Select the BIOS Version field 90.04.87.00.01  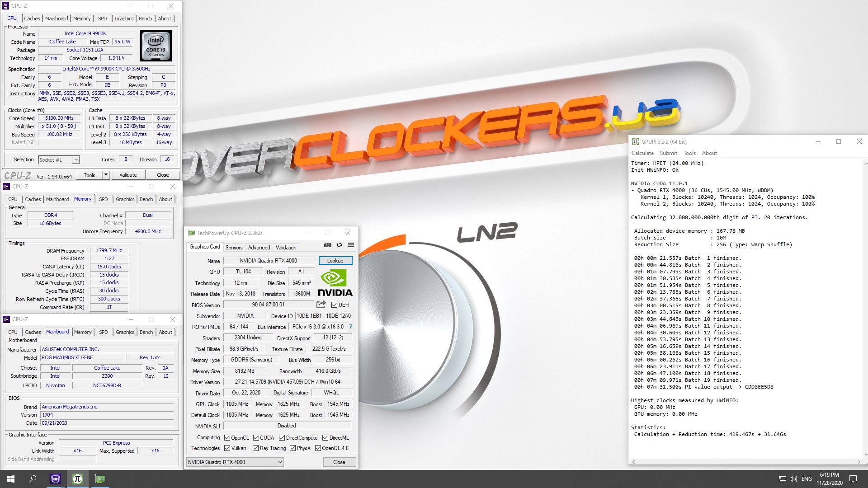click(x=269, y=305)
